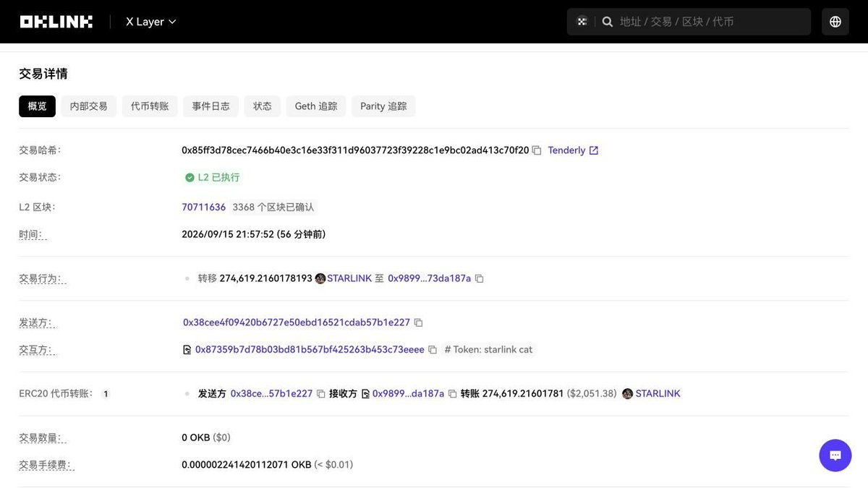Click the 交易数量 label
The width and height of the screenshot is (868, 488).
click(x=41, y=437)
